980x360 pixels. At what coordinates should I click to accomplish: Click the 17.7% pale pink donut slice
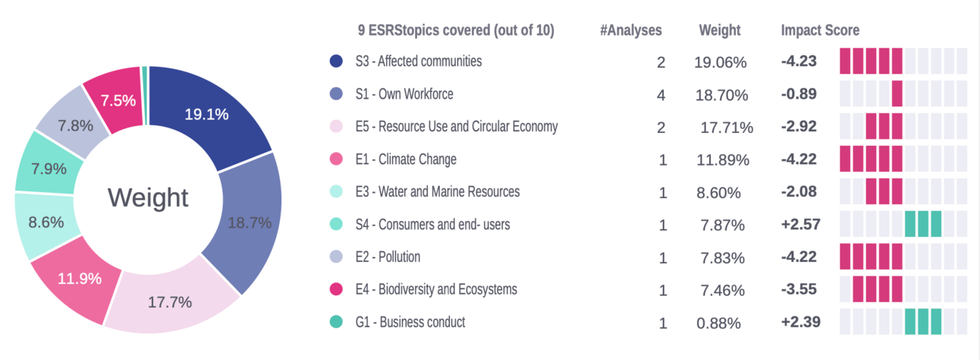tap(171, 300)
